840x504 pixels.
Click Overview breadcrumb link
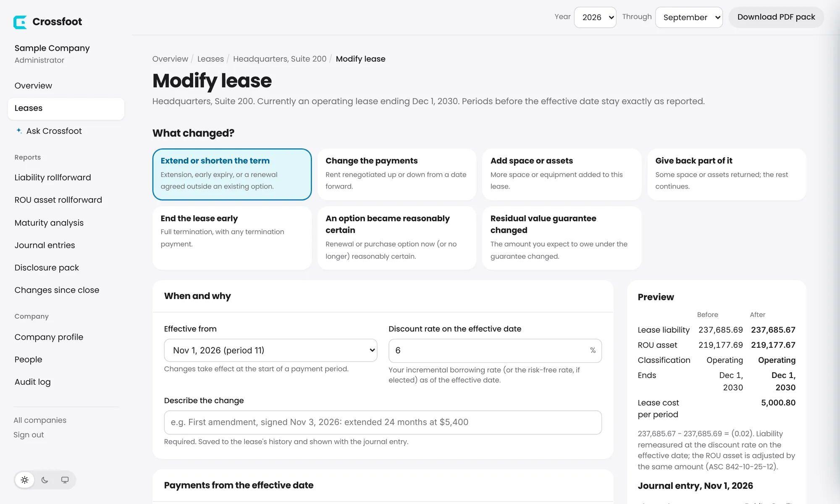(170, 59)
